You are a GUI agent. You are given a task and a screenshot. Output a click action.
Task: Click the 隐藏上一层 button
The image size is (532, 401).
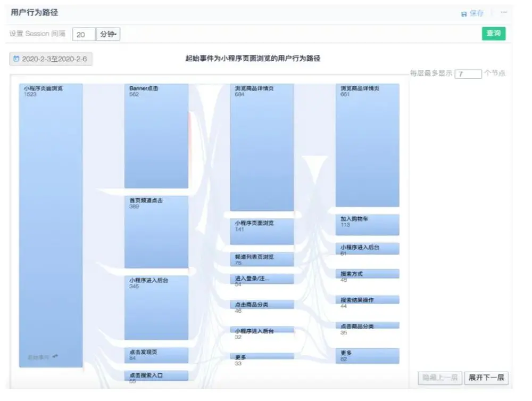tap(440, 378)
